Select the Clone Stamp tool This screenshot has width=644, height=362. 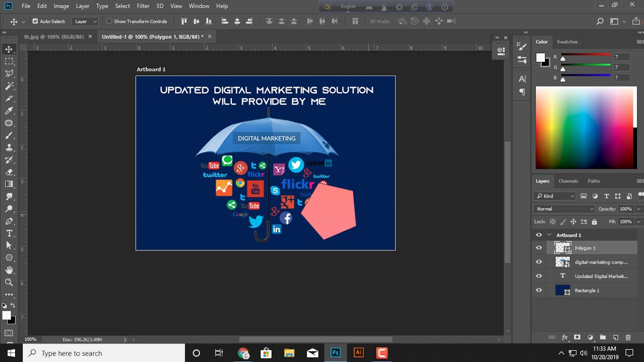pyautogui.click(x=9, y=148)
